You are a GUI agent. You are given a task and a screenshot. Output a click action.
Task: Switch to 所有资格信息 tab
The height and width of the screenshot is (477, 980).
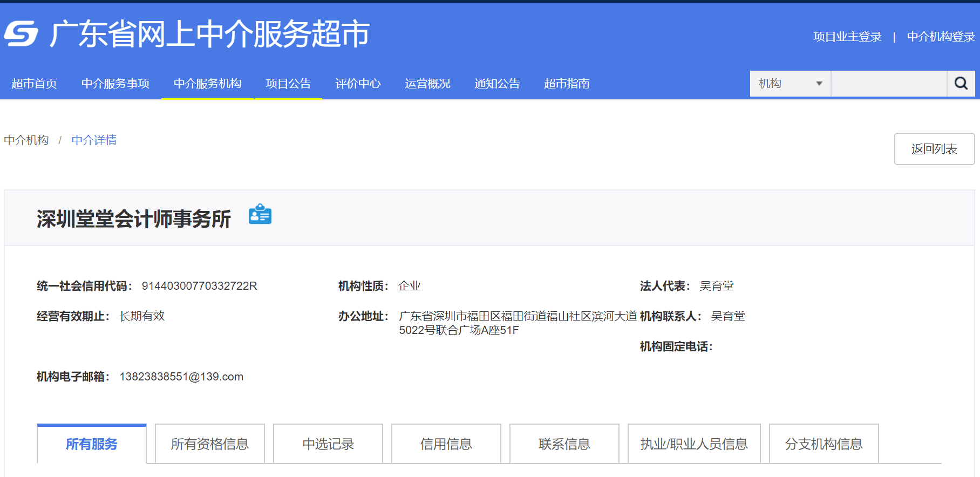point(210,444)
